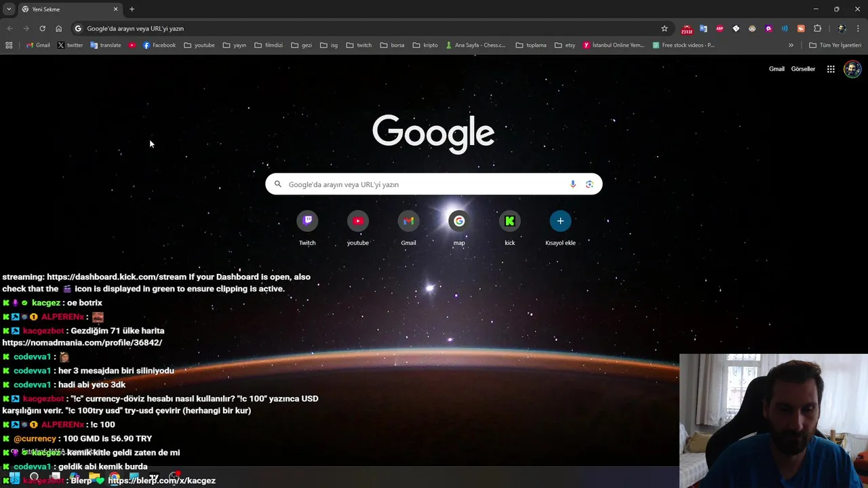
Task: Expand the borsa bookmarks folder
Action: click(x=393, y=45)
